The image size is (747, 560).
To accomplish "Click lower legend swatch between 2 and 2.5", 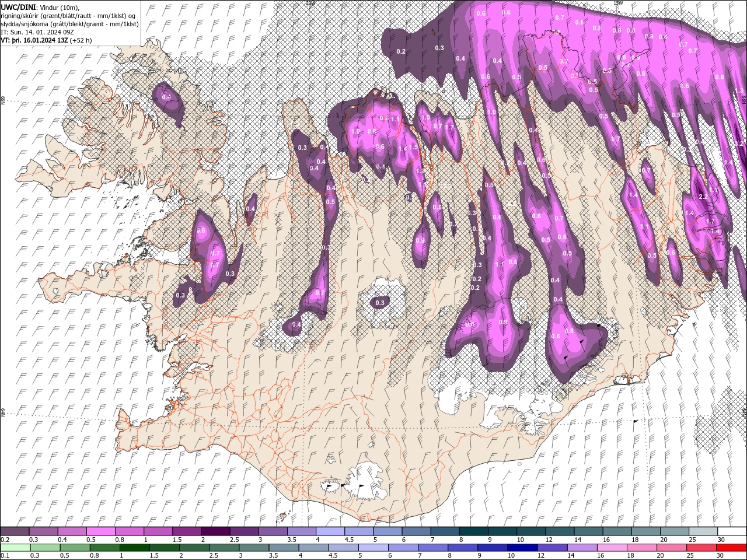I will (x=194, y=548).
